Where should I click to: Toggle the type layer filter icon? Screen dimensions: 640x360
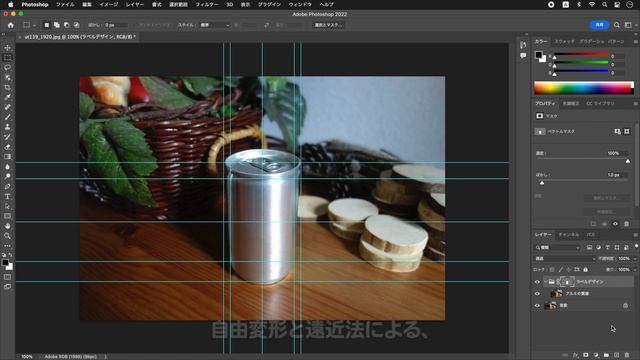[607, 247]
